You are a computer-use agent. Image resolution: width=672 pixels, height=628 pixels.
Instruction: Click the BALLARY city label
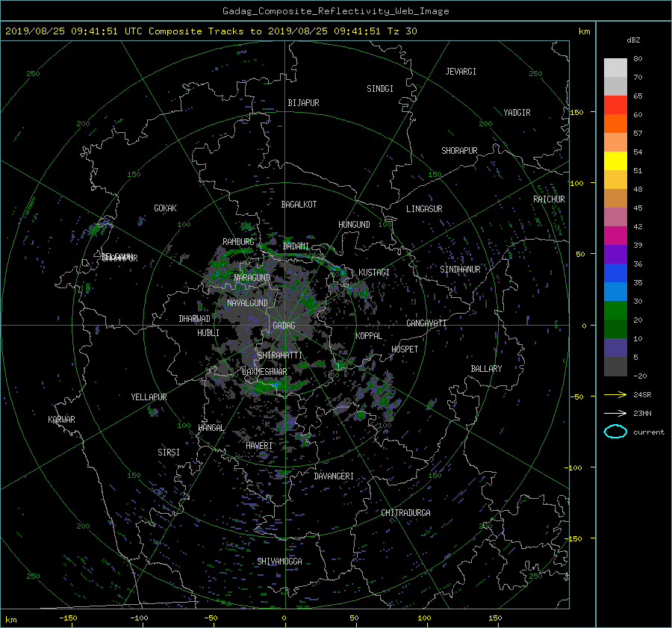(x=486, y=369)
